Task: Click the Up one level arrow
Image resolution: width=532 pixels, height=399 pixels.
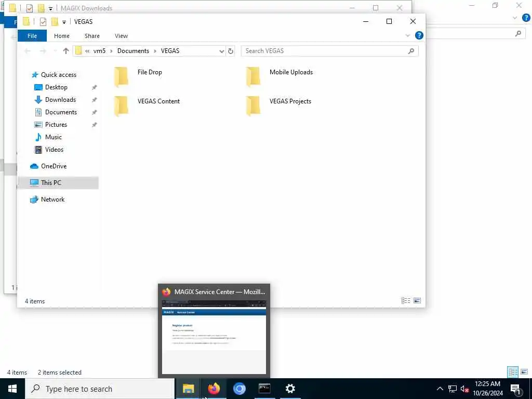Action: (x=66, y=51)
